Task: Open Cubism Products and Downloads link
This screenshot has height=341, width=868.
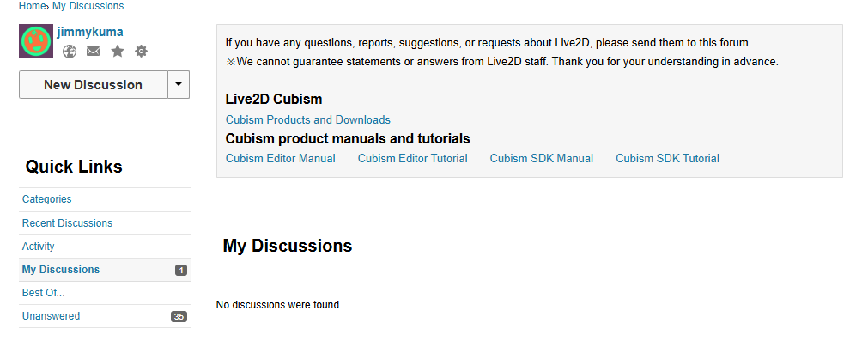Action: [x=307, y=119]
